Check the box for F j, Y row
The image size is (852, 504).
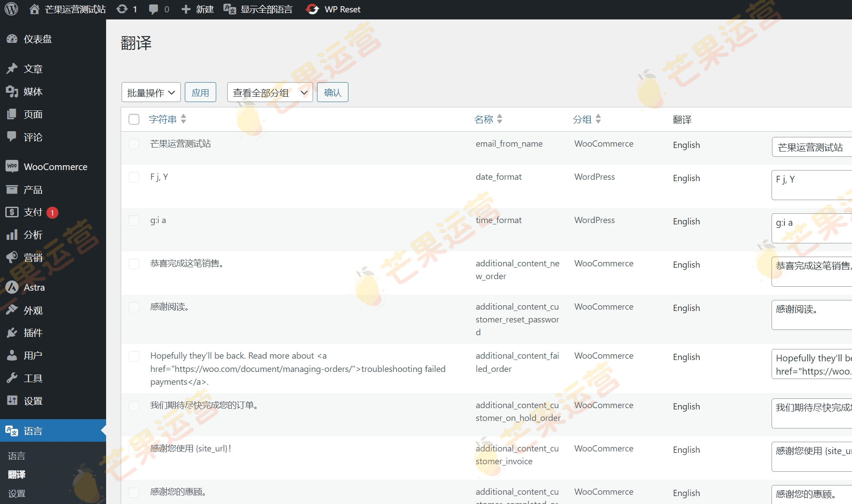[x=134, y=177]
